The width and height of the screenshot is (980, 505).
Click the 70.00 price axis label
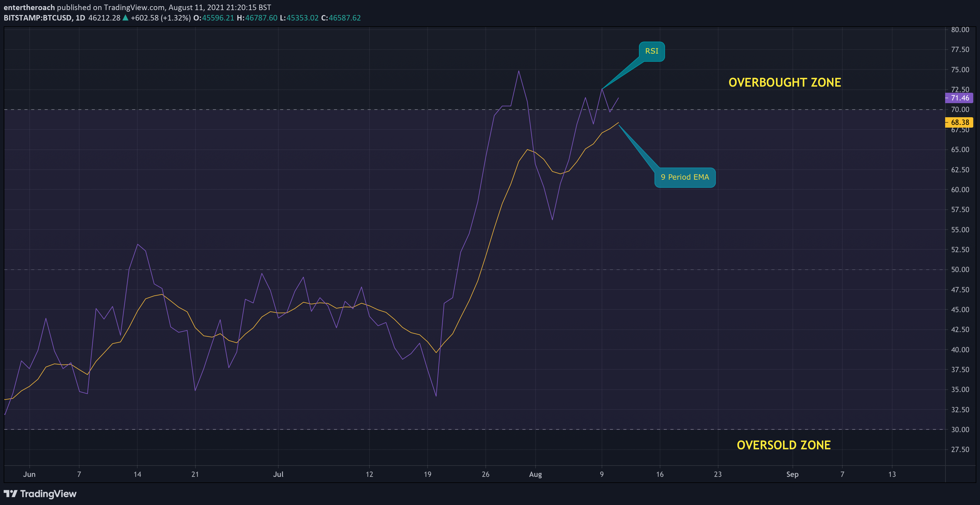tap(960, 110)
